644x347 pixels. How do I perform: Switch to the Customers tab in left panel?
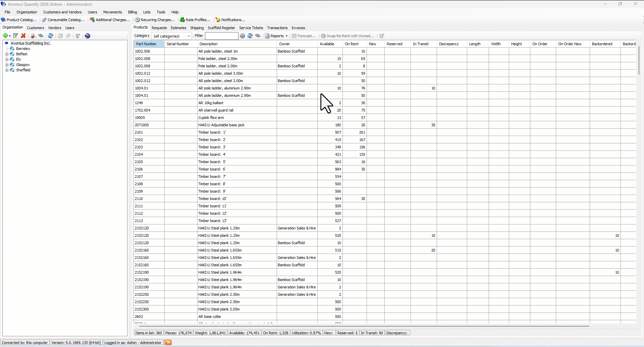click(36, 28)
